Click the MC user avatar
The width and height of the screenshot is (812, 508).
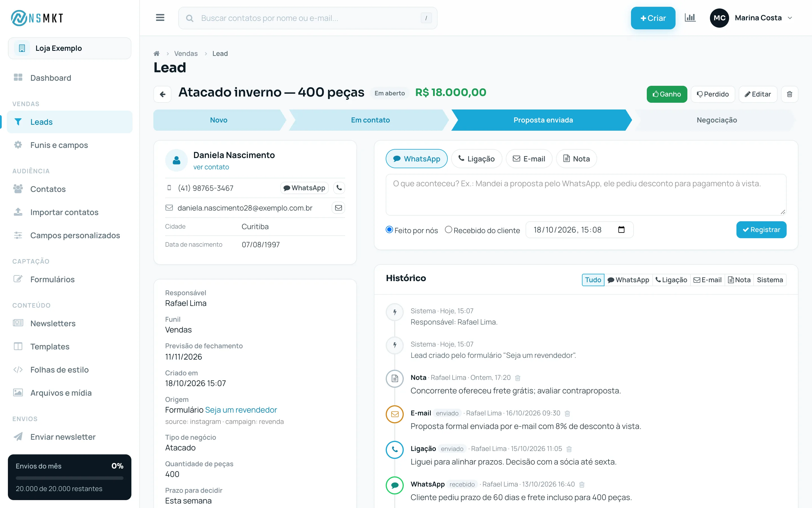click(719, 18)
